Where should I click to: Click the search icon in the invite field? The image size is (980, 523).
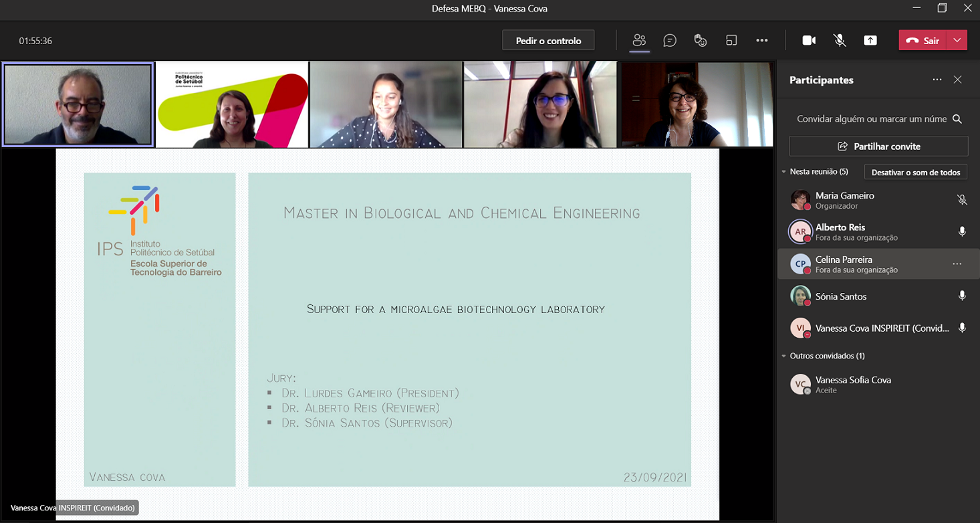[957, 119]
